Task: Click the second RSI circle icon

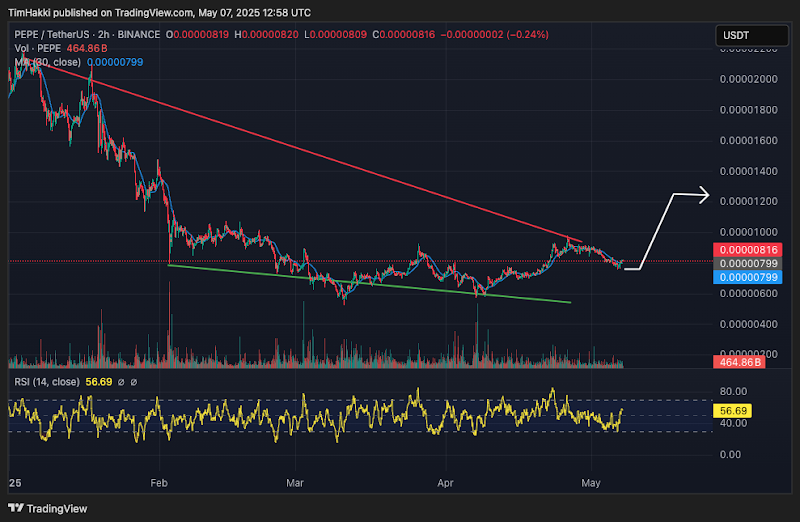Action: click(134, 382)
